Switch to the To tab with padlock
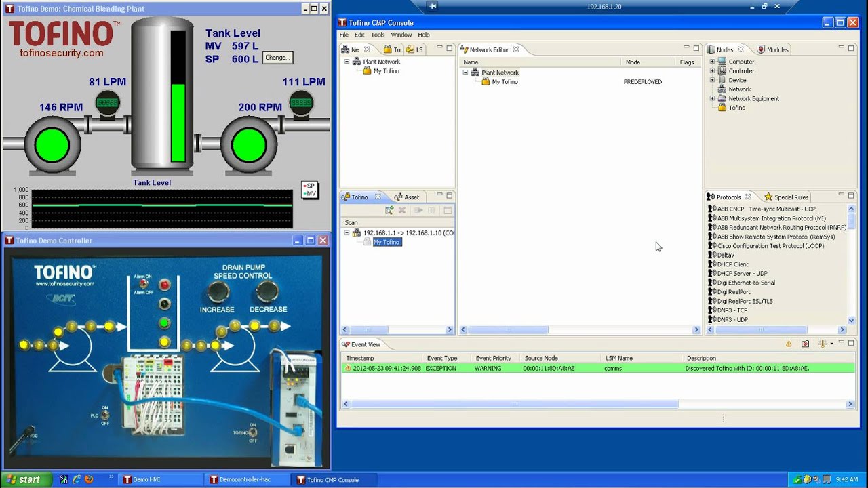Viewport: 868px width, 488px height. point(392,49)
